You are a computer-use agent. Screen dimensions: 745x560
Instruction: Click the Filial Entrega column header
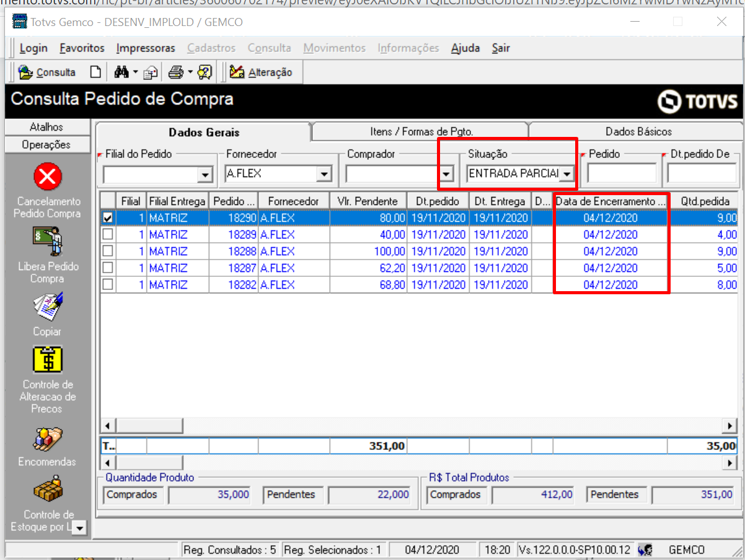coord(177,201)
